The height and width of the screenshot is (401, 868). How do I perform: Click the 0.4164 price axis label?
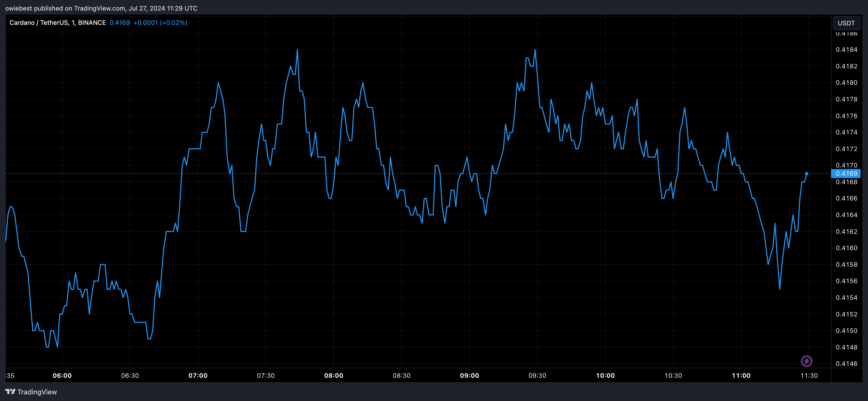(x=846, y=215)
